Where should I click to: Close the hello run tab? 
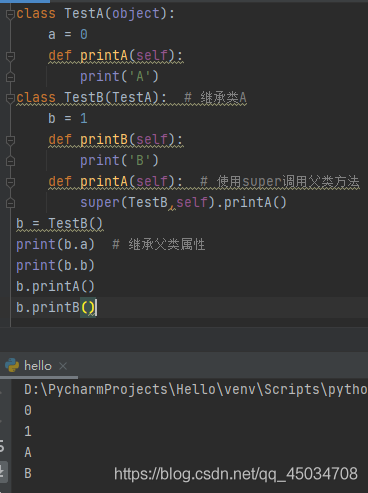pyautogui.click(x=63, y=366)
